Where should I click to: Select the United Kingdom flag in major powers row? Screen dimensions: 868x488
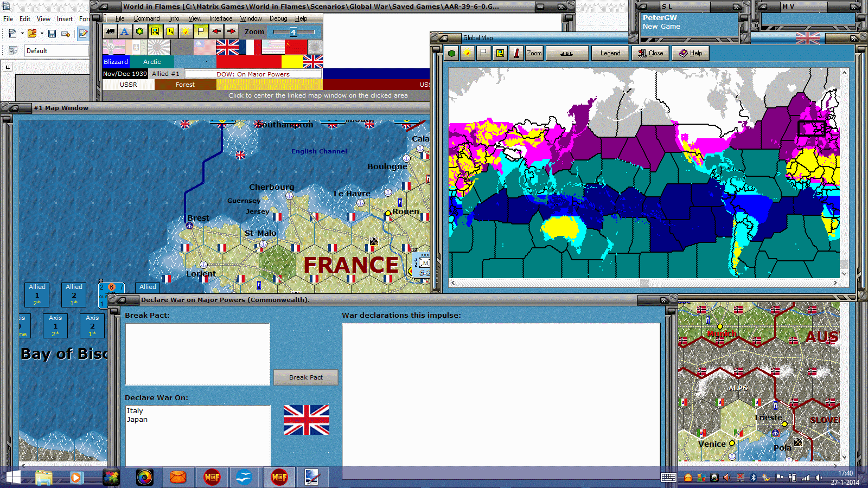(227, 47)
